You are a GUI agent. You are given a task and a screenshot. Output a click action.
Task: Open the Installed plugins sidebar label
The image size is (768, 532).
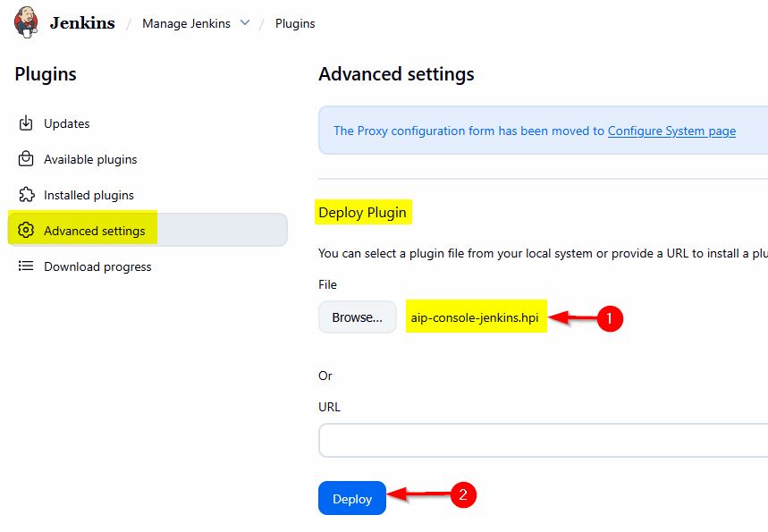pos(89,195)
